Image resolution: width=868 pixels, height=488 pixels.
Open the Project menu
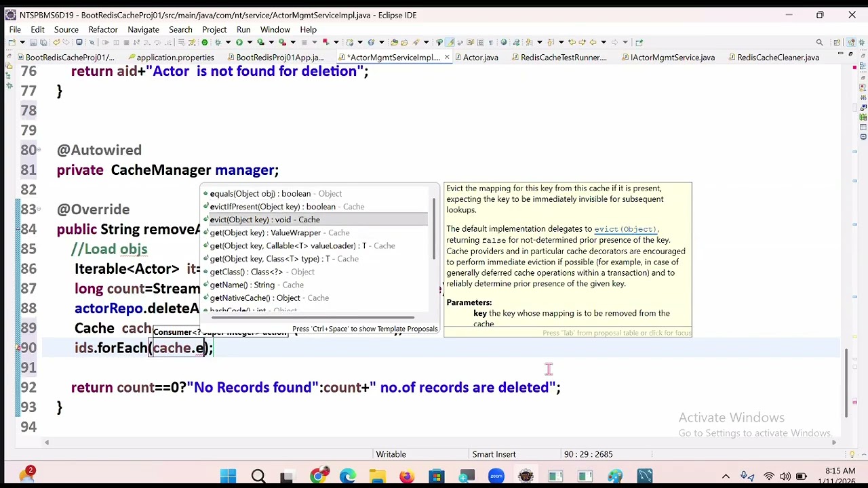(x=214, y=30)
